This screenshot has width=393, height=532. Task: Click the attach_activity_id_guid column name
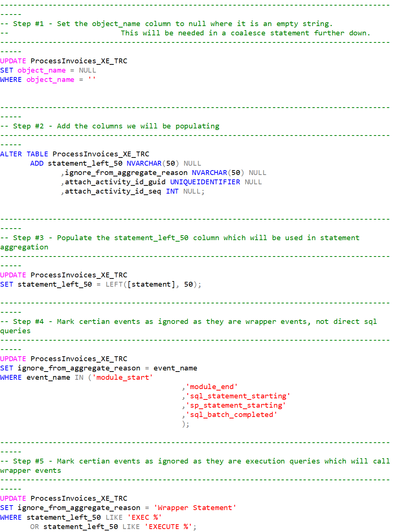[x=115, y=182]
